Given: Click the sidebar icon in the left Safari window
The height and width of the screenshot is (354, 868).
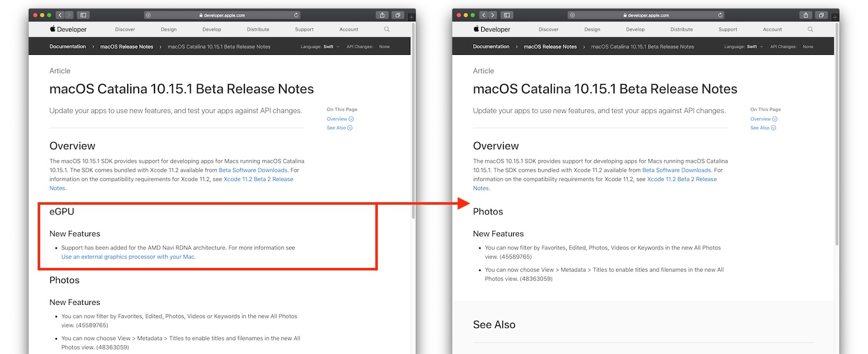Looking at the screenshot, I should [x=83, y=15].
